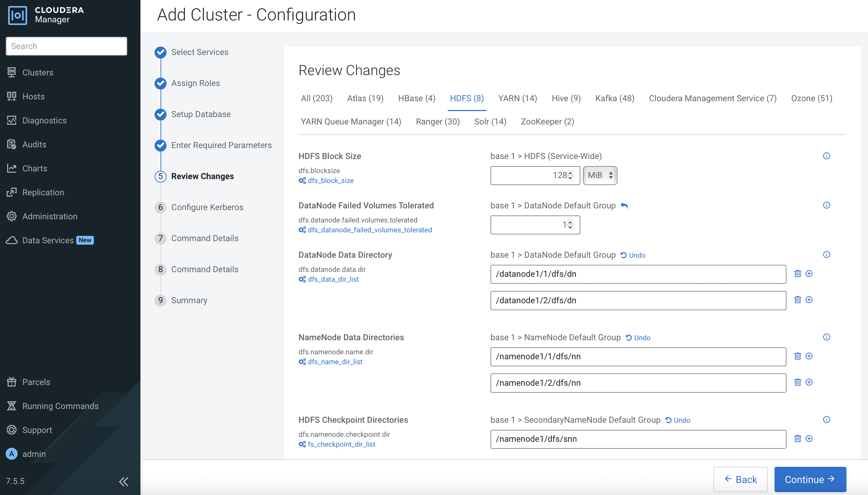
Task: Click the sidebar Search field
Action: tap(66, 46)
